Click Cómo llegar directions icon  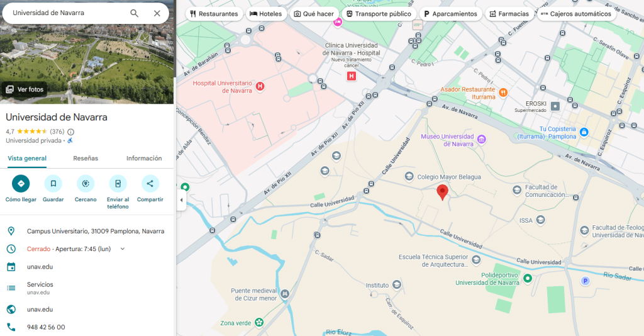21,184
